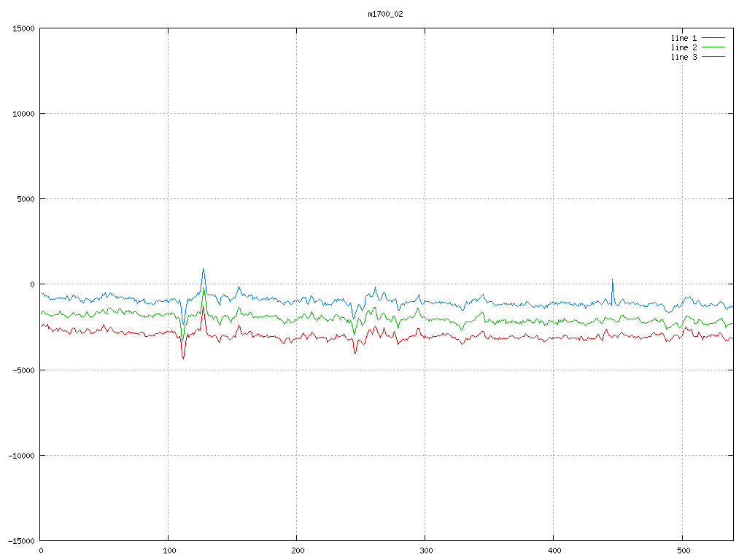
Task: Click the y-axis label -10000
Action: pos(21,456)
